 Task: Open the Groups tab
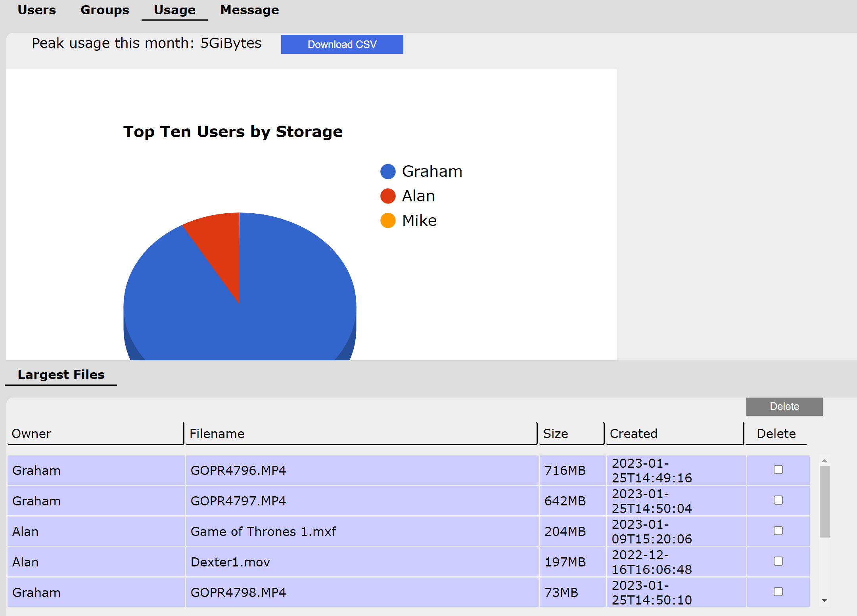(105, 10)
